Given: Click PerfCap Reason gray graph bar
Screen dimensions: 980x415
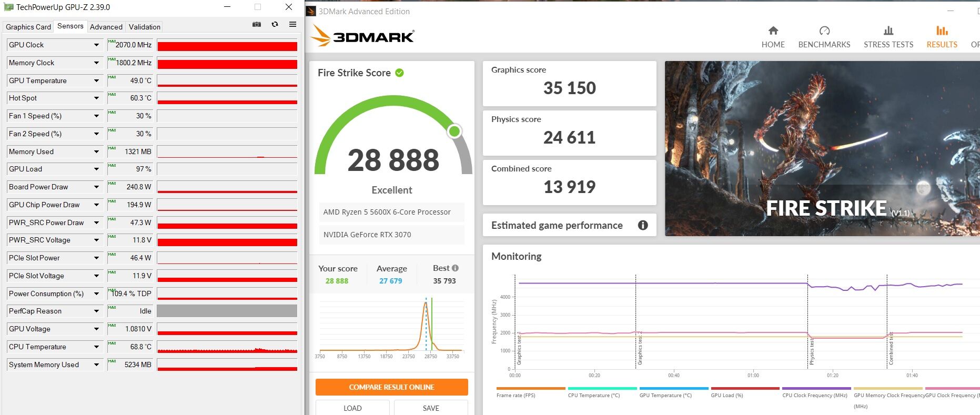Looking at the screenshot, I should 227,311.
